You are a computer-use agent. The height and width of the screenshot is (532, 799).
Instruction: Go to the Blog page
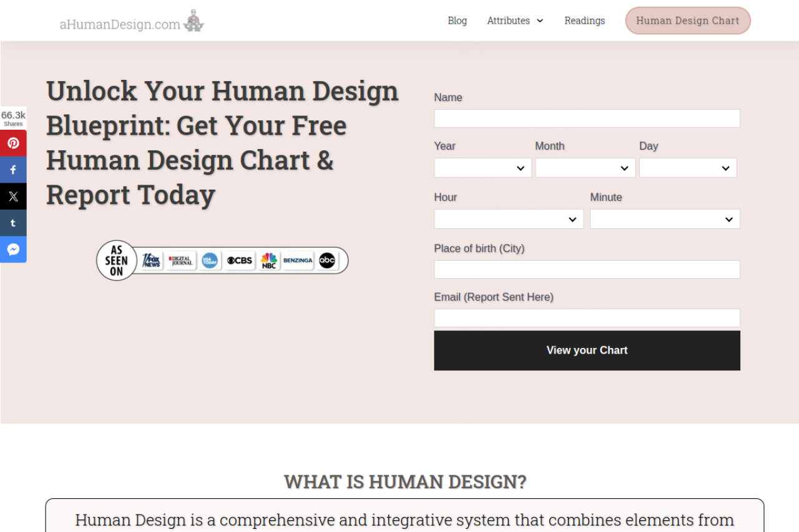[x=457, y=21]
